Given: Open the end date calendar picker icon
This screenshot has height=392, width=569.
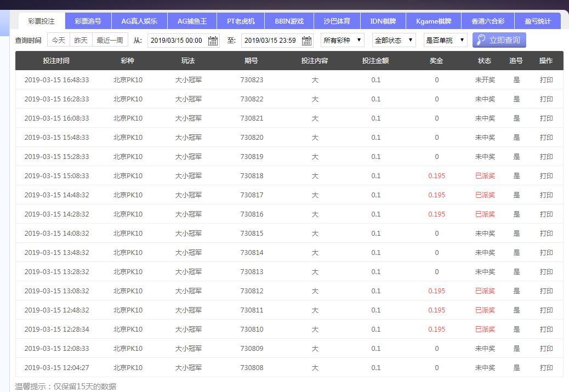Looking at the screenshot, I should (306, 41).
